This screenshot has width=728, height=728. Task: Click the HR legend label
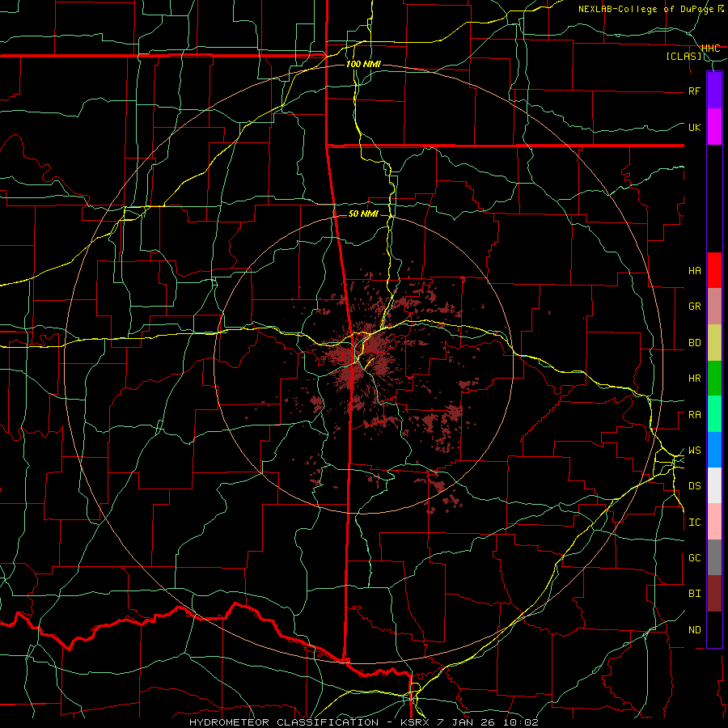coord(694,379)
